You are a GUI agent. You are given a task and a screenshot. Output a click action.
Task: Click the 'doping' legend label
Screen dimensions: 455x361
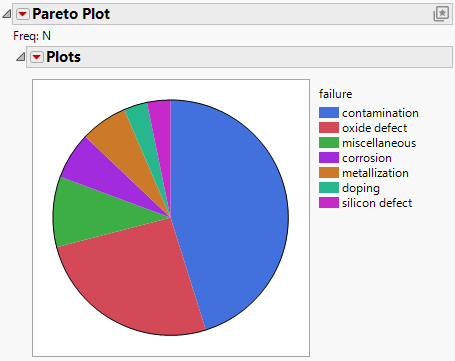361,188
